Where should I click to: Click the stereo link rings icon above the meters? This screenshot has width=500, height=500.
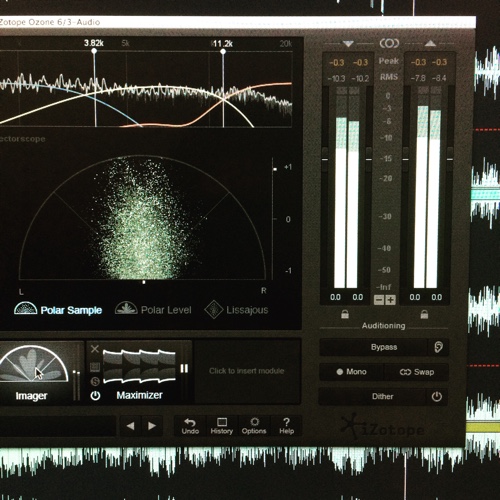pos(389,43)
